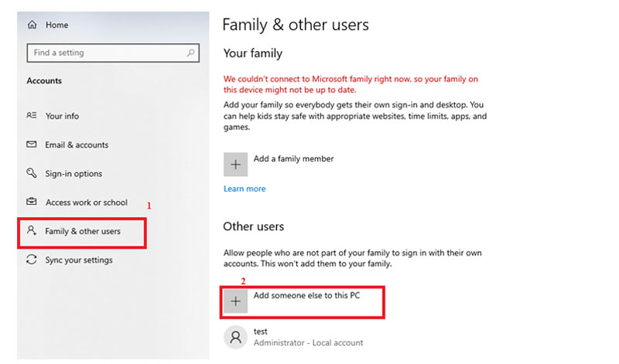The height and width of the screenshot is (364, 619).
Task: Open Email & accounts settings
Action: coord(77,145)
